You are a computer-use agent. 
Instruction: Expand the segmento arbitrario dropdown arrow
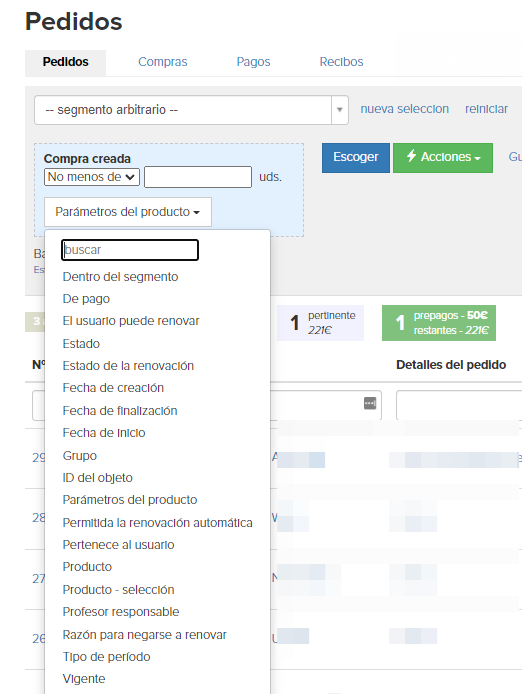pos(340,110)
